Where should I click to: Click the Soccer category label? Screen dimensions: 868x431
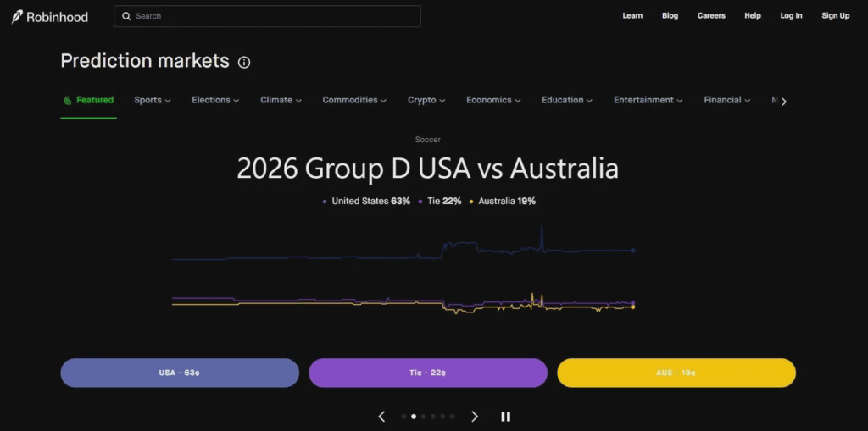click(x=428, y=140)
